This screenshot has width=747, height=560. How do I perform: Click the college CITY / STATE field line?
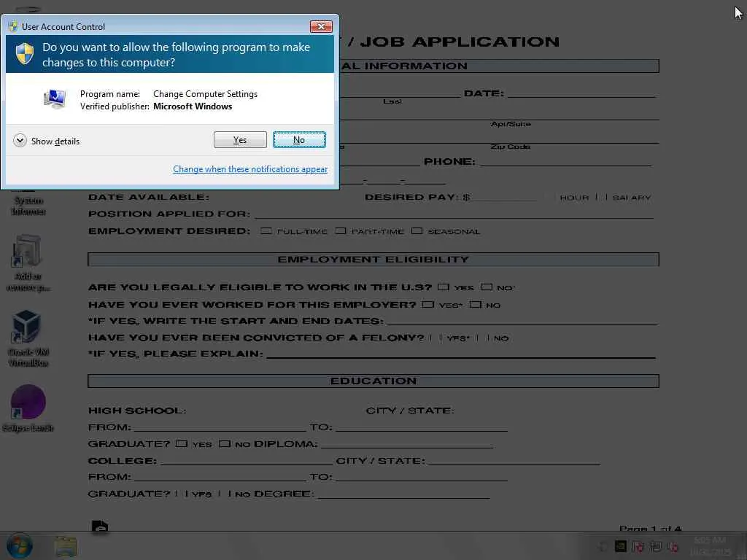[514, 460]
